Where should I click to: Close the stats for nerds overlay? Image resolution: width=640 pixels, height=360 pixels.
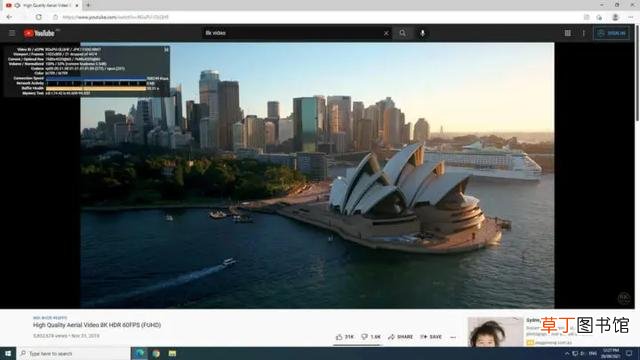166,49
